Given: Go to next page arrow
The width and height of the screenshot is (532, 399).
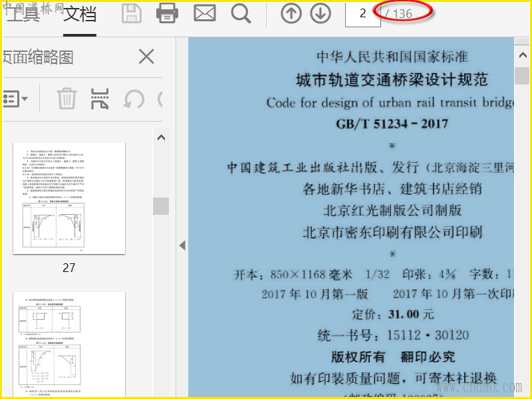Looking at the screenshot, I should pos(321,13).
